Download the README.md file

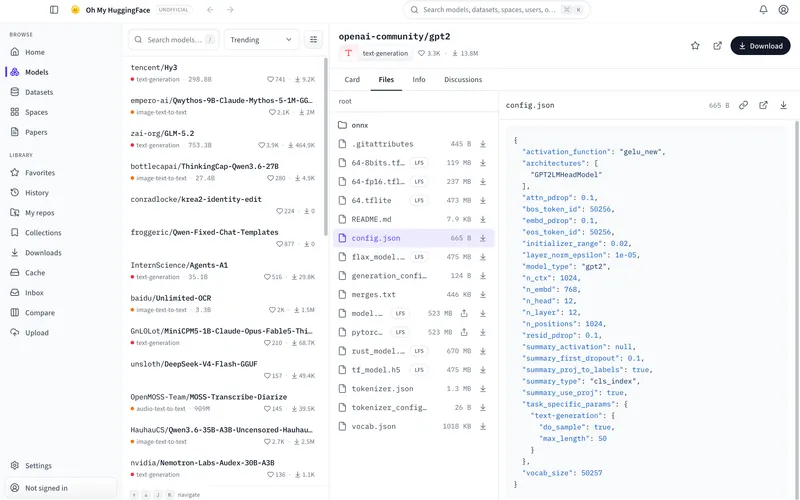coord(483,219)
